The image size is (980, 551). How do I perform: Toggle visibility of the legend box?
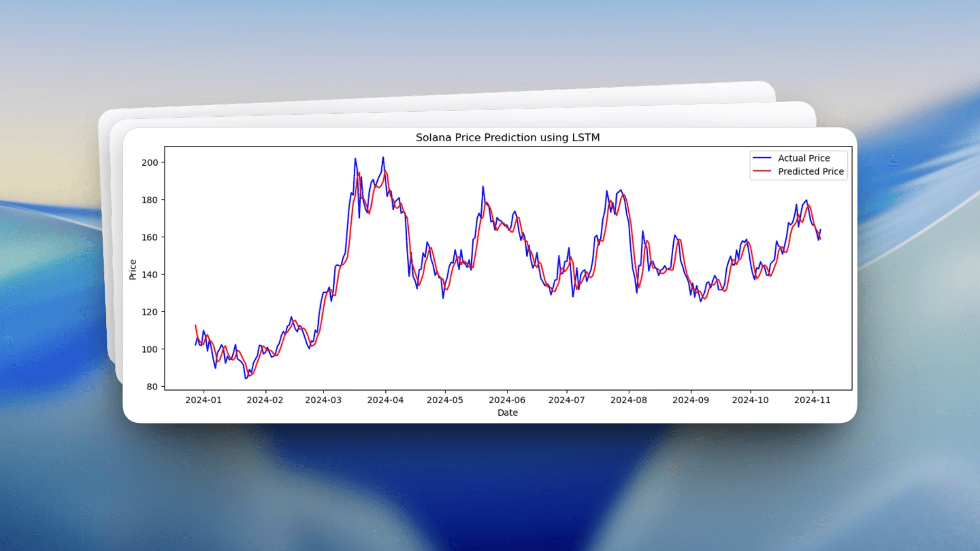[x=798, y=165]
